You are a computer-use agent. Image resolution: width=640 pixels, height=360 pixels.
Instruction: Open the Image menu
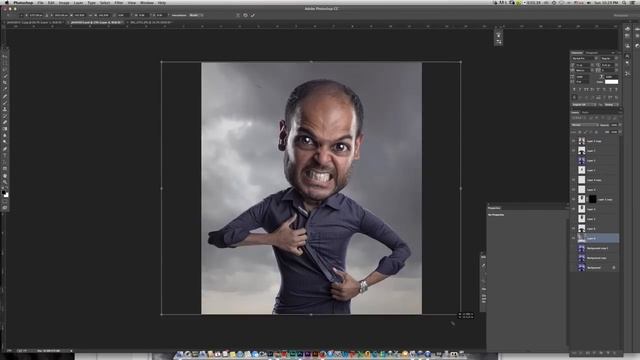(x=64, y=2)
